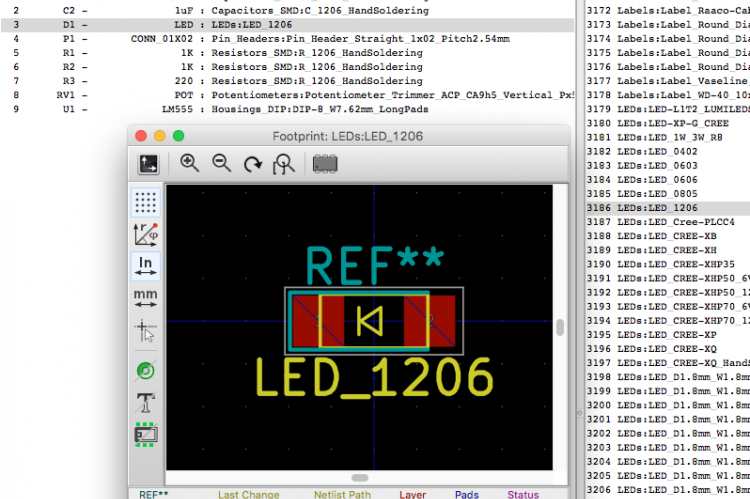This screenshot has width=750, height=499.
Task: Select footprint LEDs:LED_0606
Action: click(x=668, y=180)
